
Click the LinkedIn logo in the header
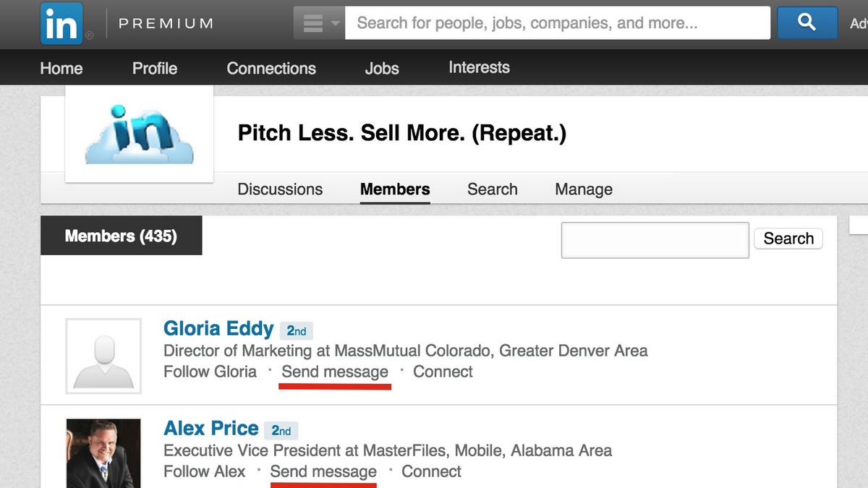pos(62,22)
